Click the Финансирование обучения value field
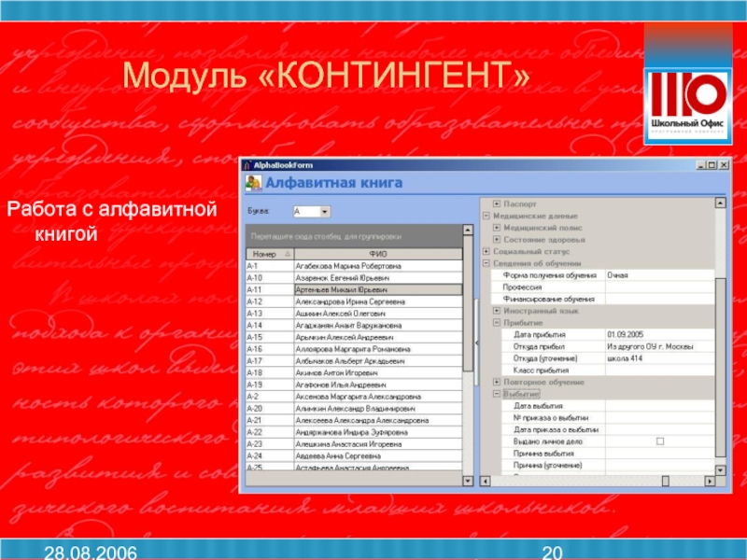Screen dimensions: 747x560 [660, 299]
